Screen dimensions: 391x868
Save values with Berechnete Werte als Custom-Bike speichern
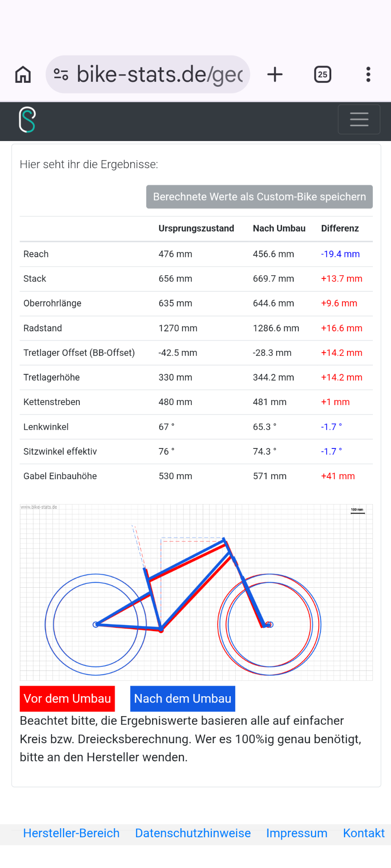click(259, 197)
